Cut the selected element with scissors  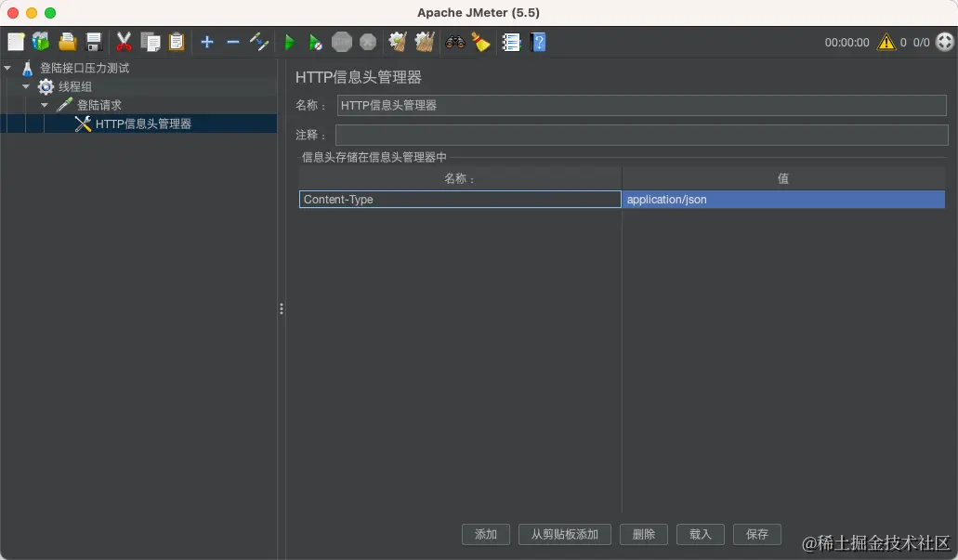click(x=124, y=42)
